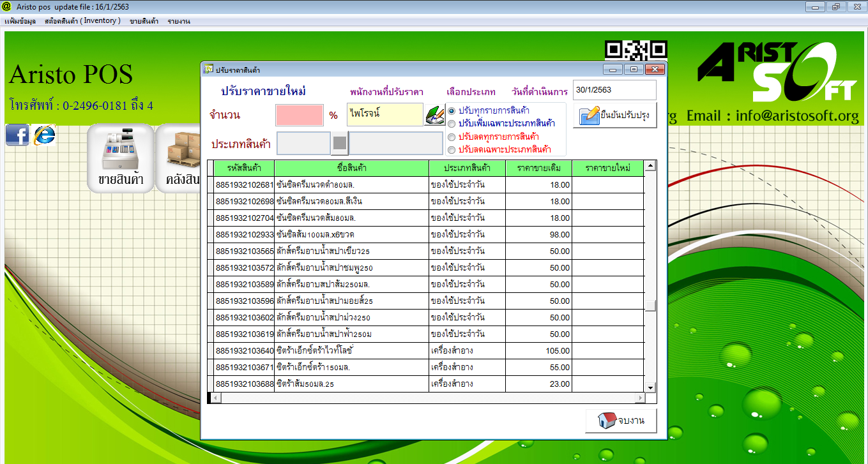
Task: Click the ประเภทสินค้า name field
Action: pos(395,143)
